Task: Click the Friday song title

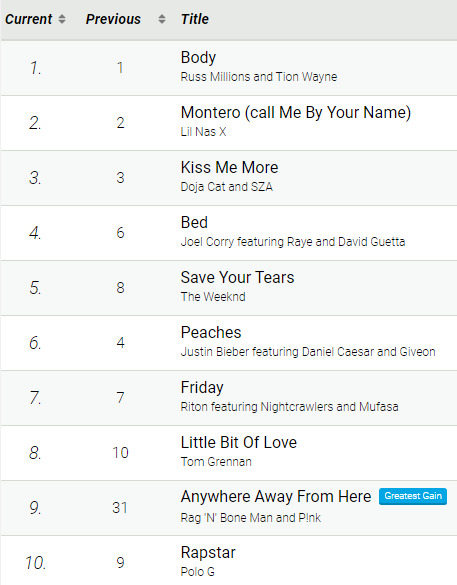Action: 202,388
